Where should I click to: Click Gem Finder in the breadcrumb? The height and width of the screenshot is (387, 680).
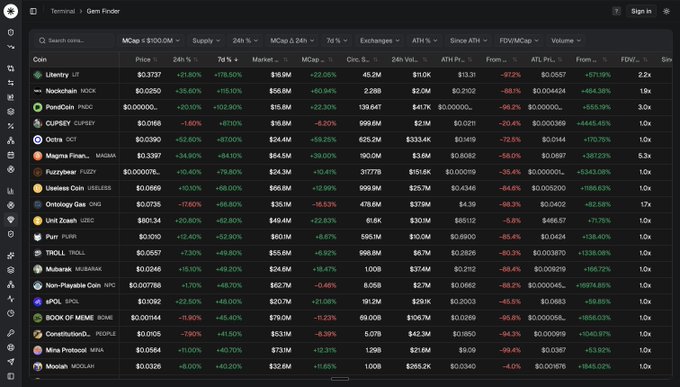[x=103, y=11]
